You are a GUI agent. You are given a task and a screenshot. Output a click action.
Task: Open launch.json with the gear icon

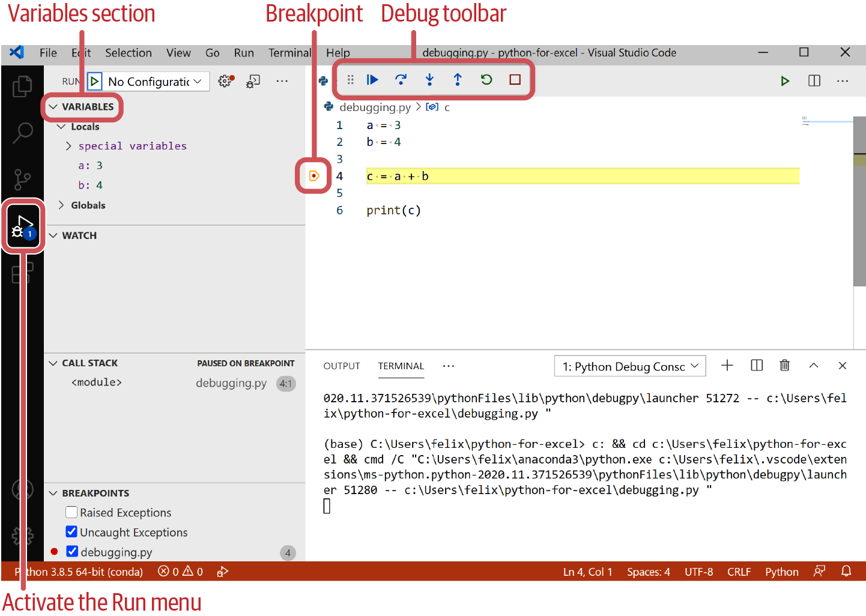(x=226, y=81)
